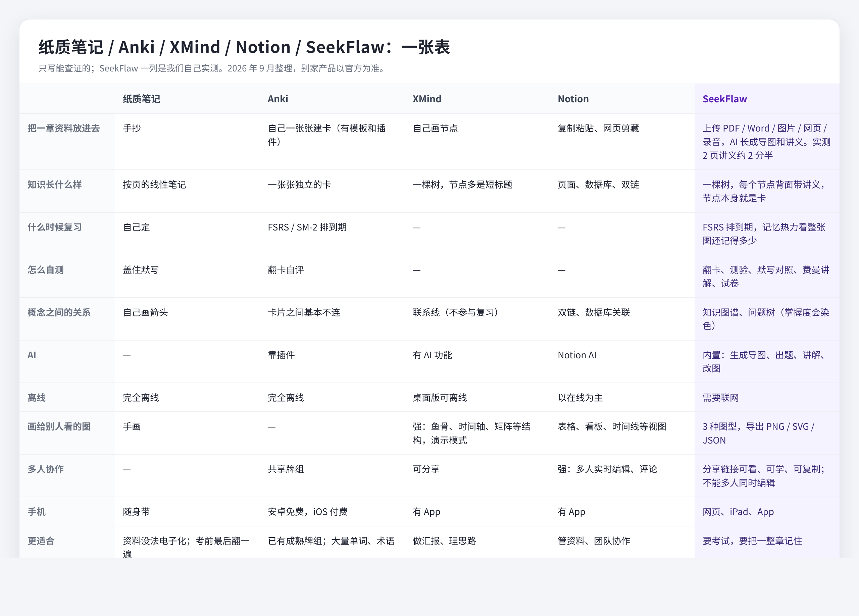859x616 pixels.
Task: Click the table title heading 一张表
Action: coord(425,47)
